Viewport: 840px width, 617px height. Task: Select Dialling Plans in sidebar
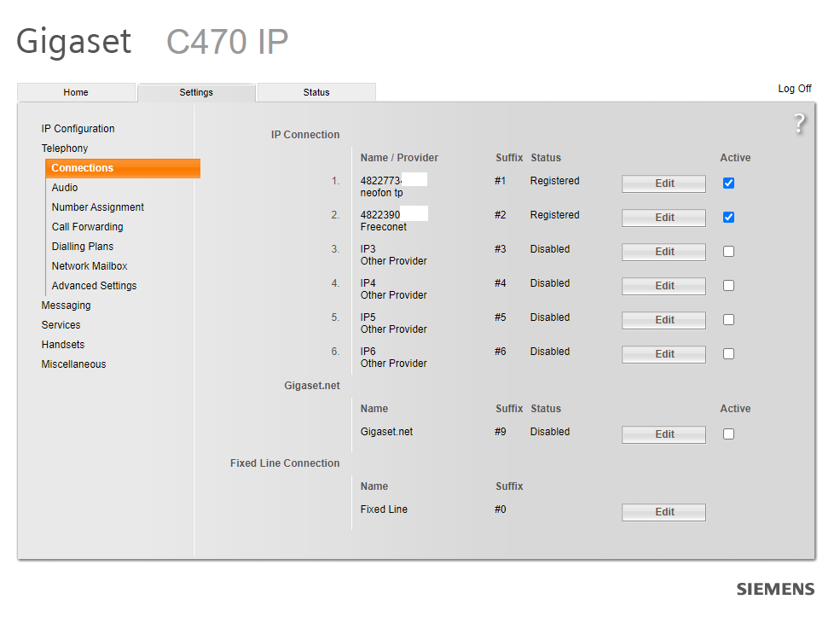83,247
